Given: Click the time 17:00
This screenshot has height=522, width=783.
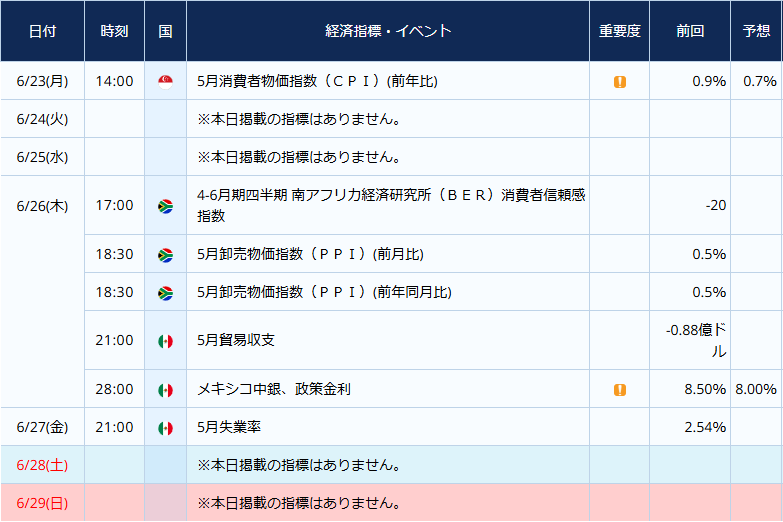Looking at the screenshot, I should pos(114,205).
